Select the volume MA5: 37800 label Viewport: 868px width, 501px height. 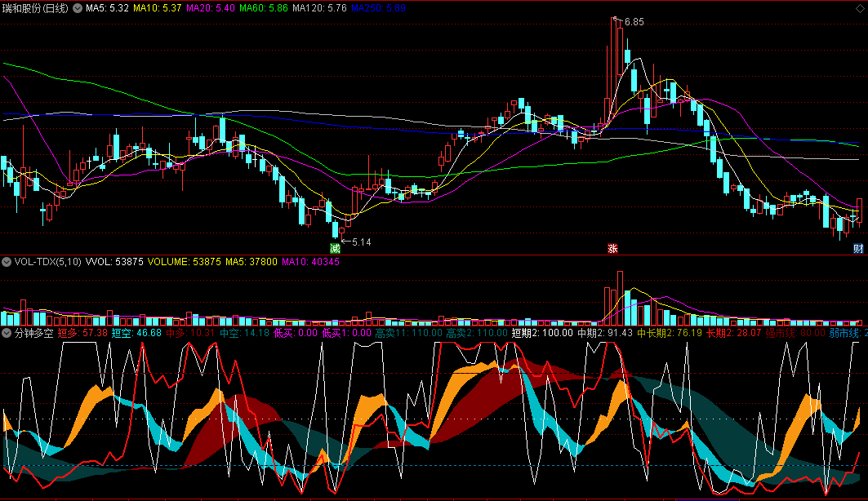pyautogui.click(x=251, y=262)
